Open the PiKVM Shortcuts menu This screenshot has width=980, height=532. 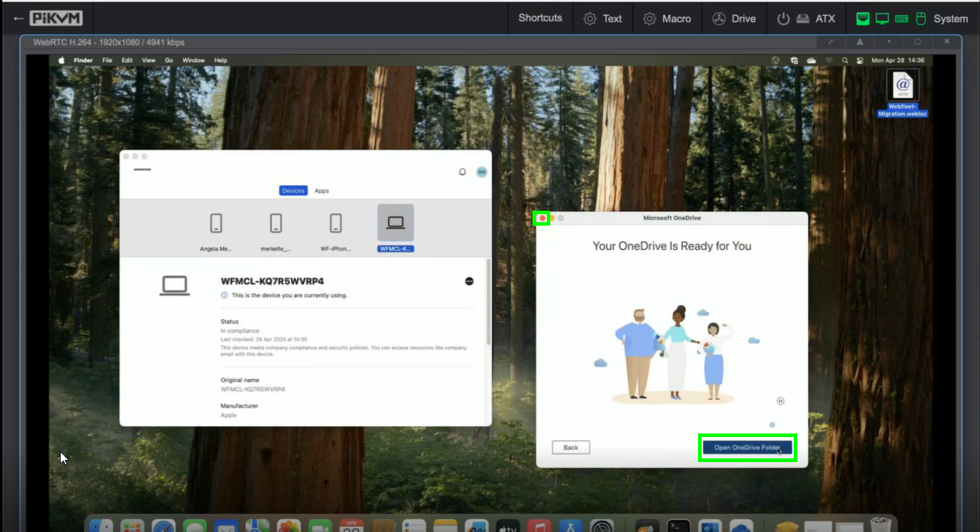pos(540,18)
